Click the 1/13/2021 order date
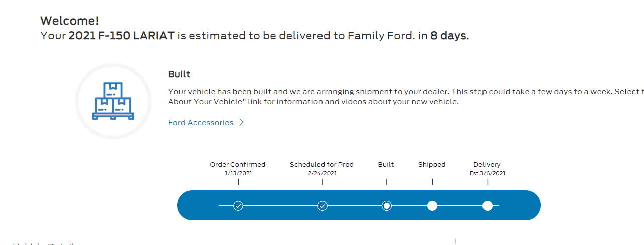Image resolution: width=644 pixels, height=245 pixels. pyautogui.click(x=238, y=173)
